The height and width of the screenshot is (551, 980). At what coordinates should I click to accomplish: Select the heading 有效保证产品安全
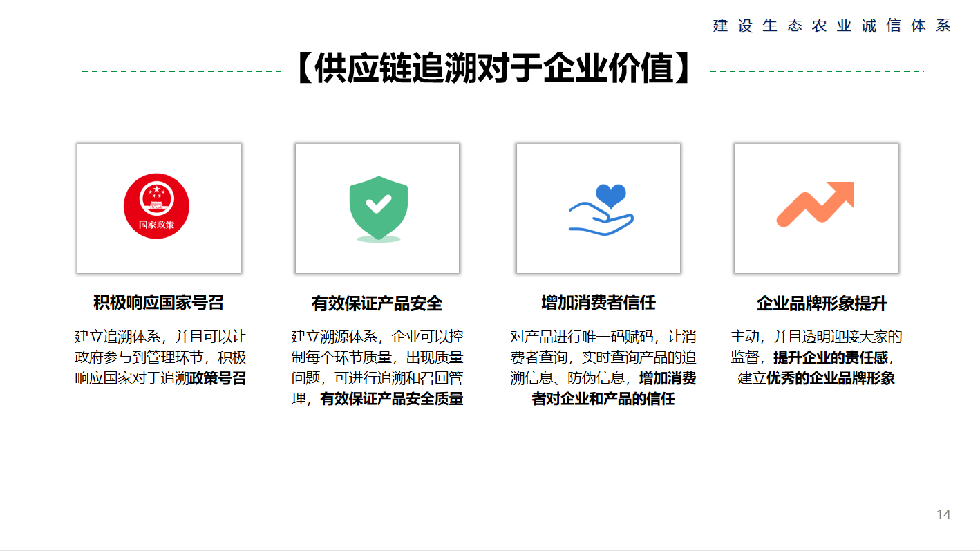pos(377,303)
